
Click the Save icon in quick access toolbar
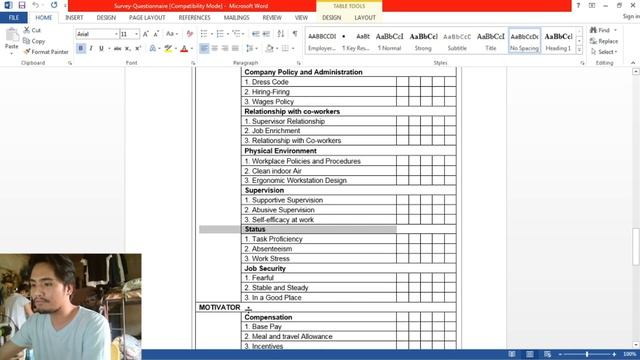click(x=22, y=5)
